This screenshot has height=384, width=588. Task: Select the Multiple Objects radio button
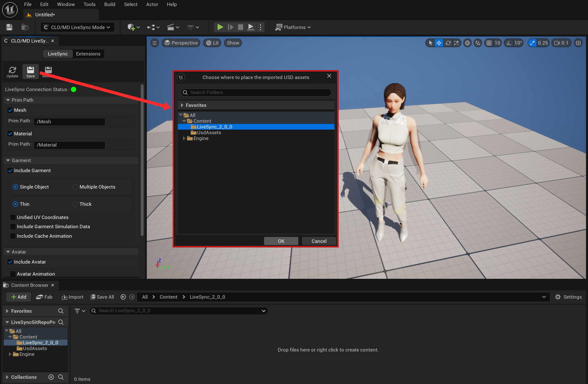click(75, 187)
